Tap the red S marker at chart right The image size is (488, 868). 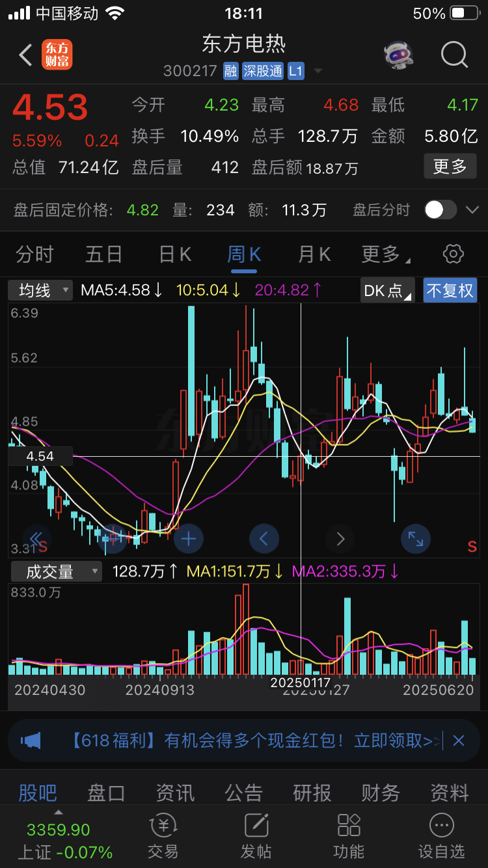472,547
